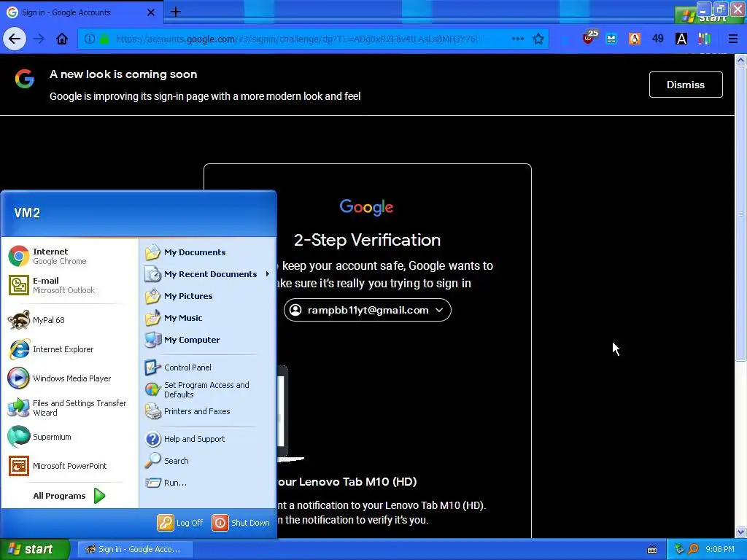Open Set Program Access and Defaults
Image resolution: width=747 pixels, height=560 pixels.
208,389
